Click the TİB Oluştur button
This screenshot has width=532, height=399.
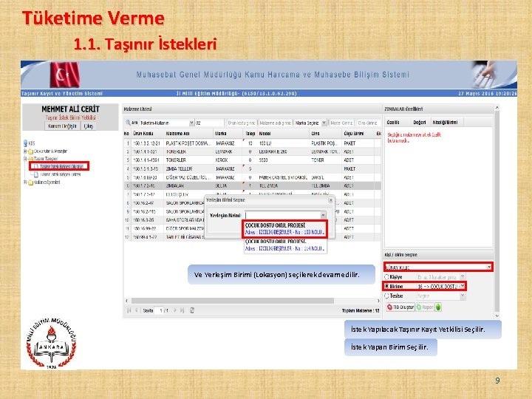[x=400, y=307]
